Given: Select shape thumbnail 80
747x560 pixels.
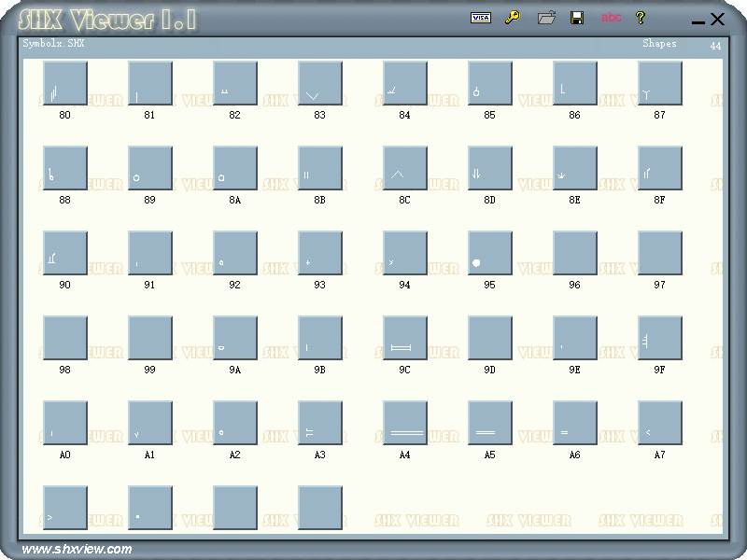Looking at the screenshot, I should point(65,84).
